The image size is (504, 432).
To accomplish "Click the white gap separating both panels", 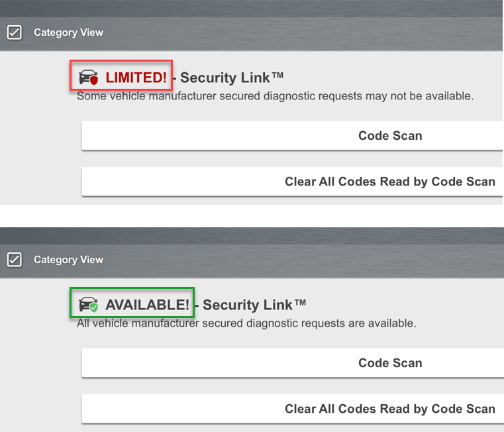I will 252,215.
